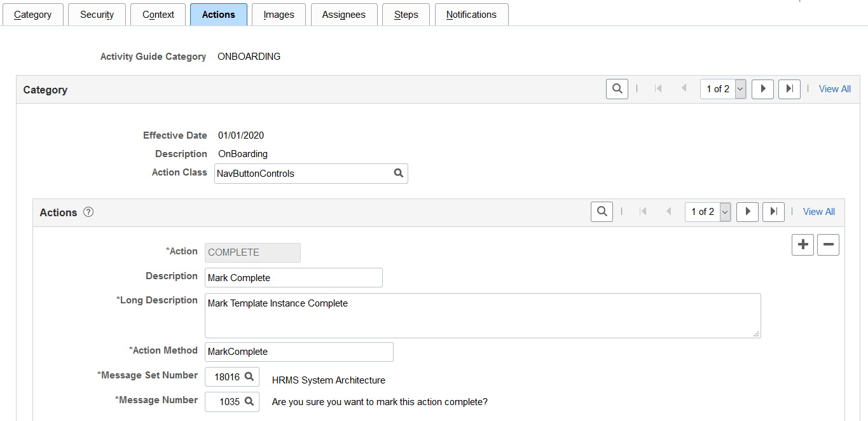The height and width of the screenshot is (421, 868).
Task: Click the Find icon in Actions section
Action: (601, 211)
